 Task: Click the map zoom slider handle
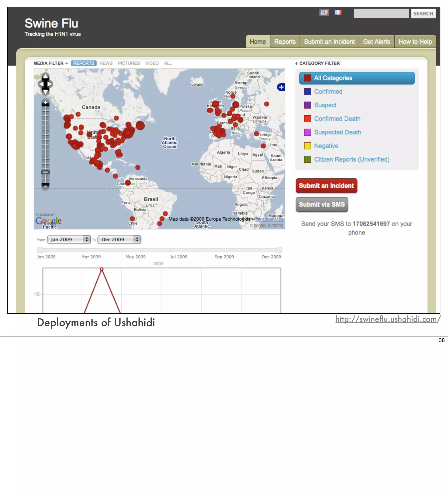point(45,172)
